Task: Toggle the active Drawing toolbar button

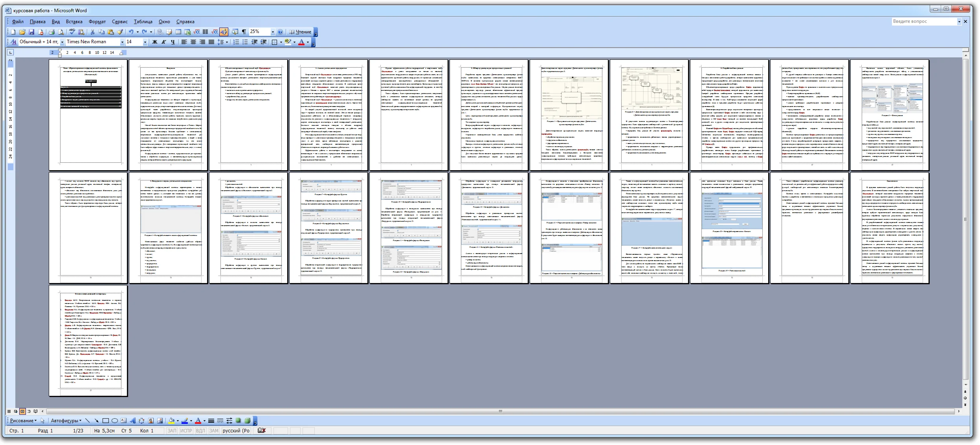Action: click(x=224, y=32)
